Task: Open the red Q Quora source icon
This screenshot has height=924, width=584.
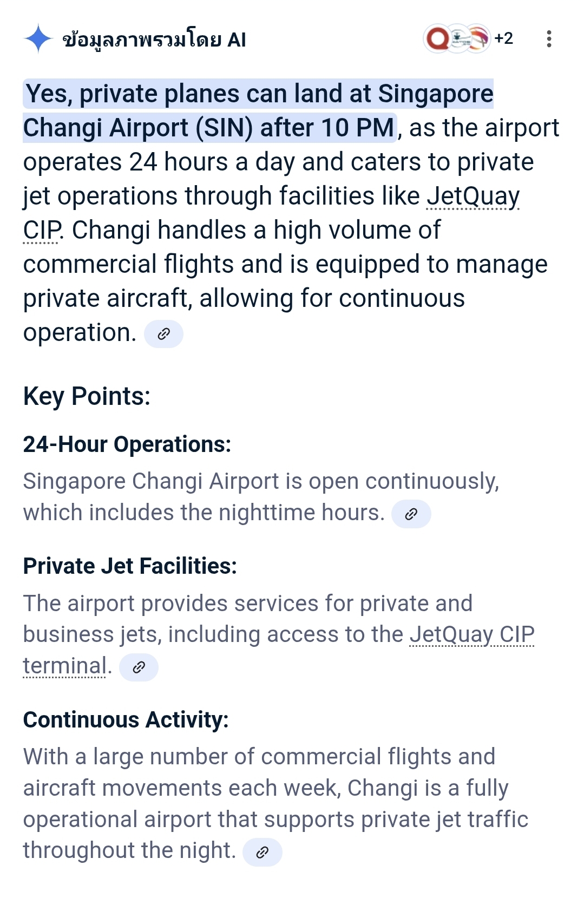Action: [x=438, y=38]
